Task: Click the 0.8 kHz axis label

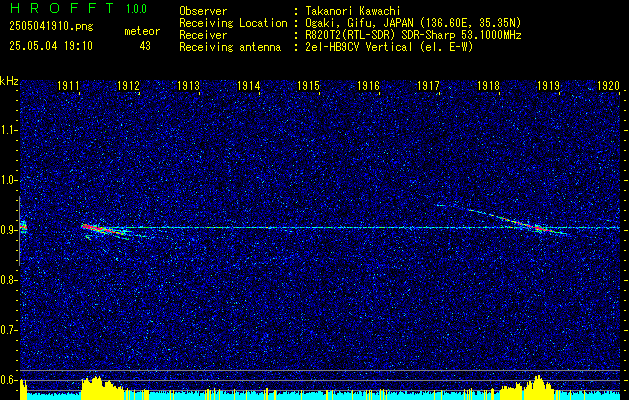Action: [x=9, y=280]
